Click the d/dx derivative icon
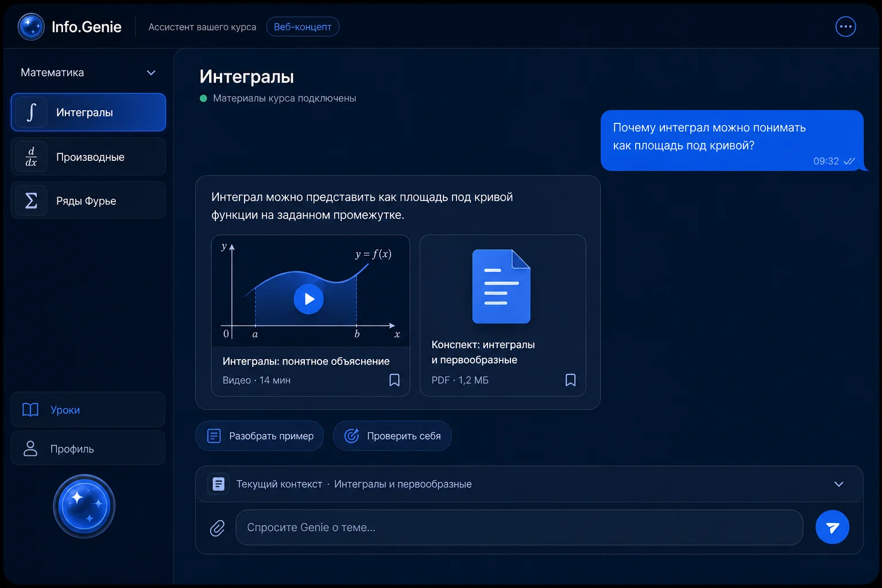Viewport: 882px width, 588px height. pos(31,156)
